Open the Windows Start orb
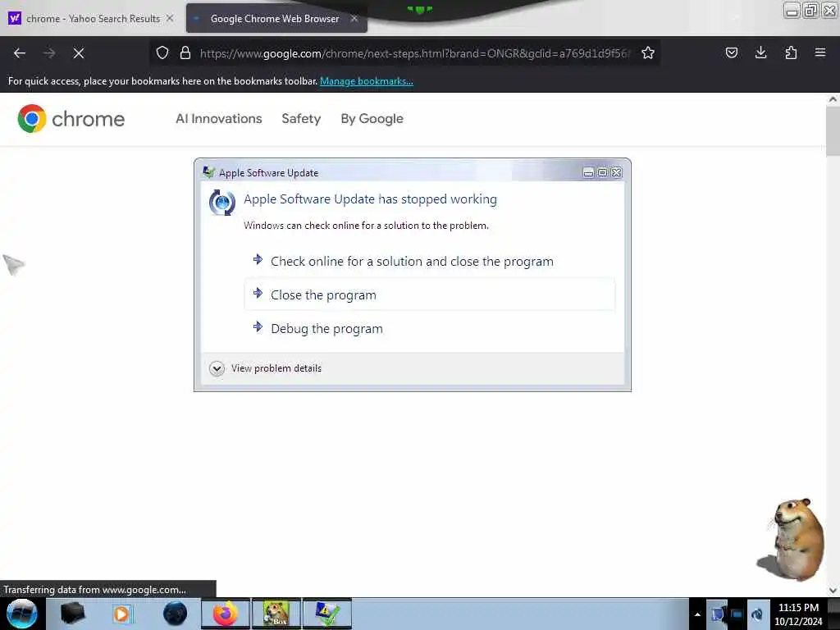This screenshot has width=840, height=630. click(22, 614)
